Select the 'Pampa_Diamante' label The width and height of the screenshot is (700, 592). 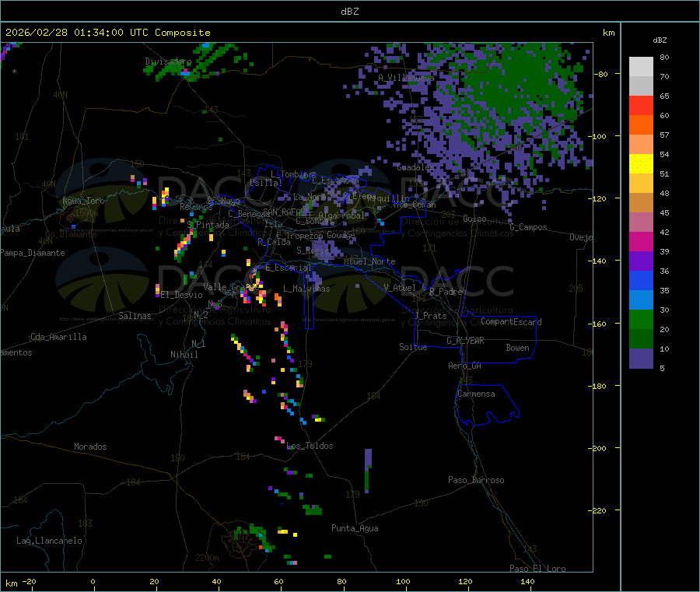click(x=32, y=253)
